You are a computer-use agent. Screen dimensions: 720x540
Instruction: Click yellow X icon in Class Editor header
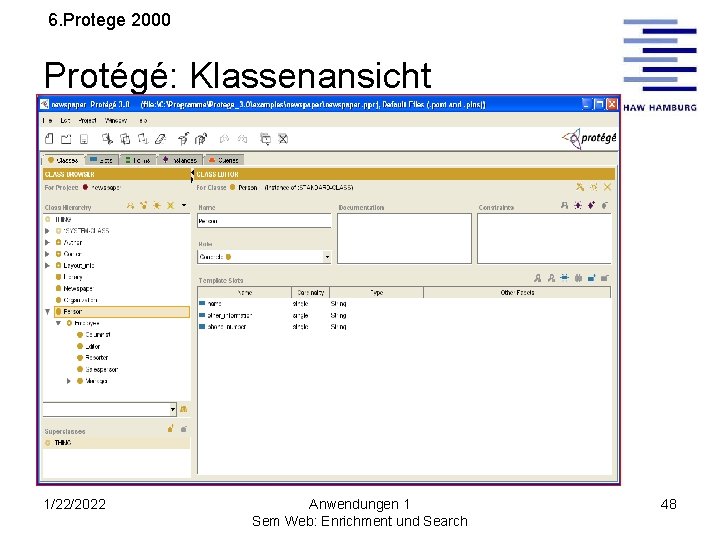608,187
